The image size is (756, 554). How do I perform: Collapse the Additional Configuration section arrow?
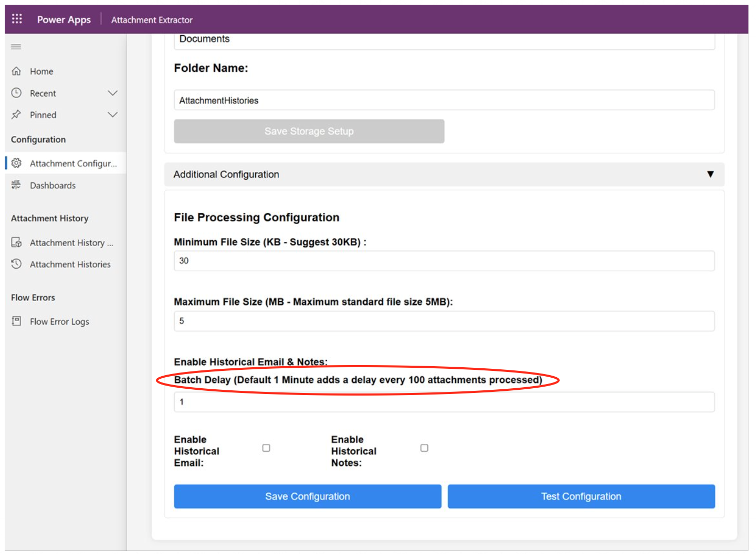coord(710,174)
